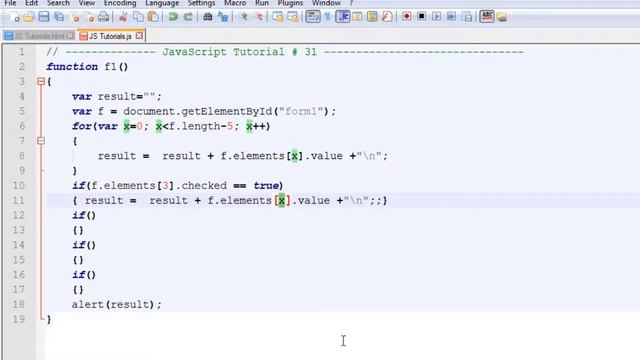Toggle synchronized horizontal scrolling
Screen dimensions: 640x360
[293, 17]
